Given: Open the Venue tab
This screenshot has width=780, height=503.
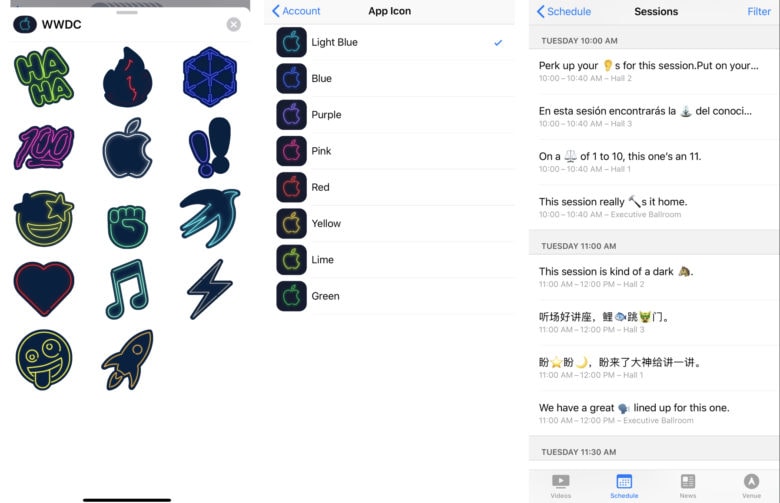Looking at the screenshot, I should tap(751, 486).
